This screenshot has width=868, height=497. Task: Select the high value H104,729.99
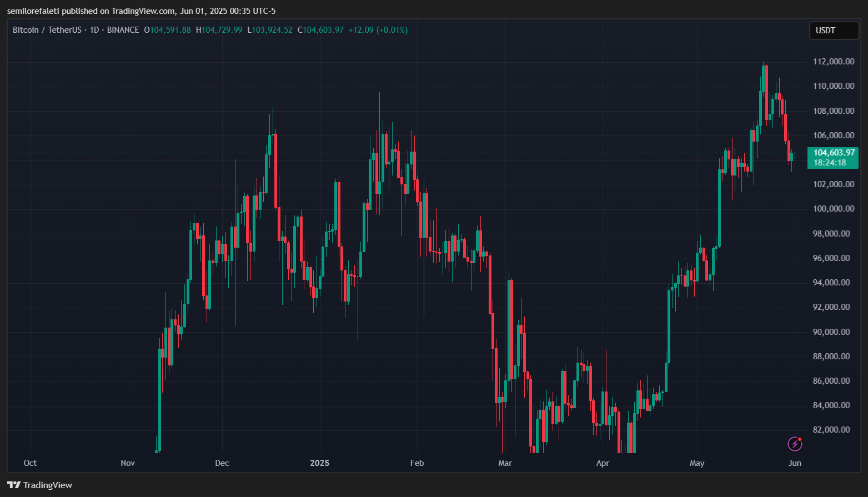click(x=219, y=30)
